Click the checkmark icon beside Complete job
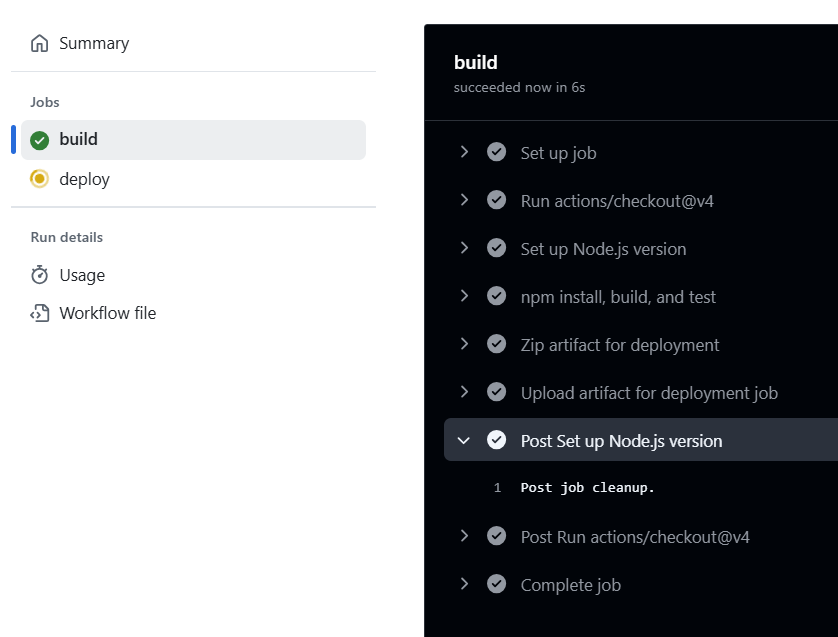The width and height of the screenshot is (838, 637). point(496,584)
